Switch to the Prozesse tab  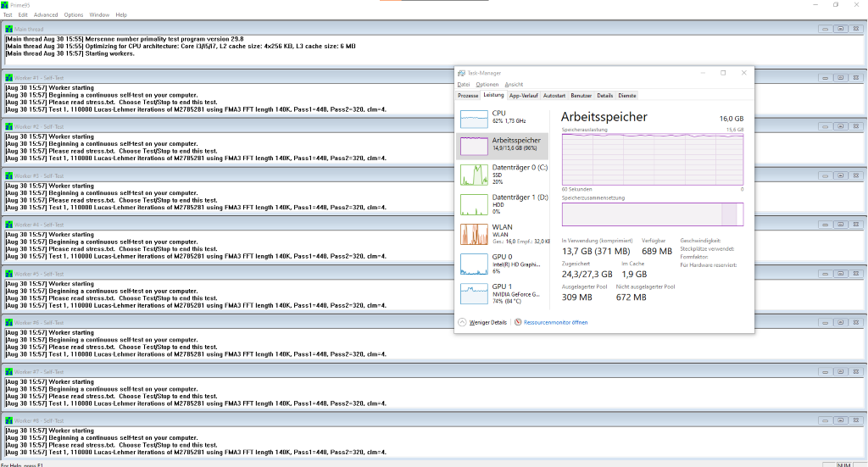(x=468, y=96)
